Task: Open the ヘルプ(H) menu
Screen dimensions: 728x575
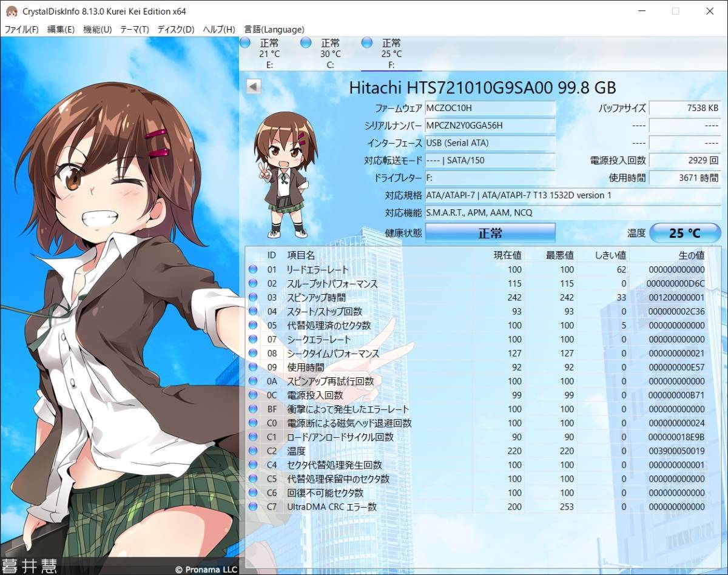Action: coord(219,29)
